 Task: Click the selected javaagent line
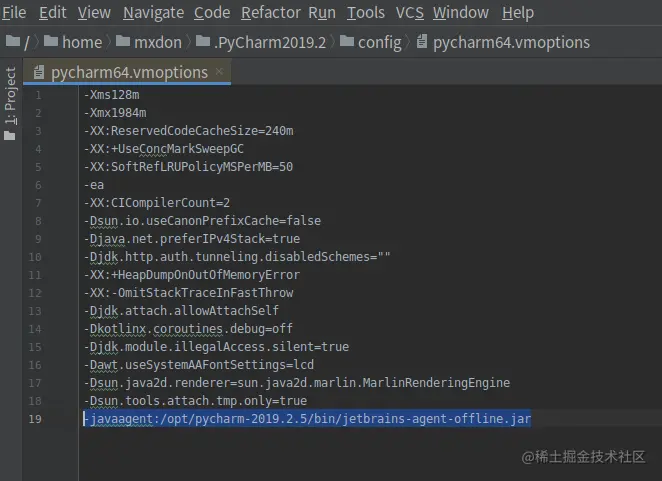coord(307,418)
